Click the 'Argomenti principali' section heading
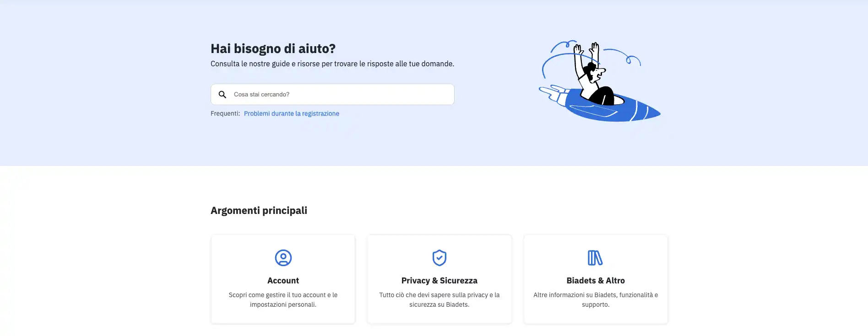This screenshot has height=336, width=868. (259, 210)
